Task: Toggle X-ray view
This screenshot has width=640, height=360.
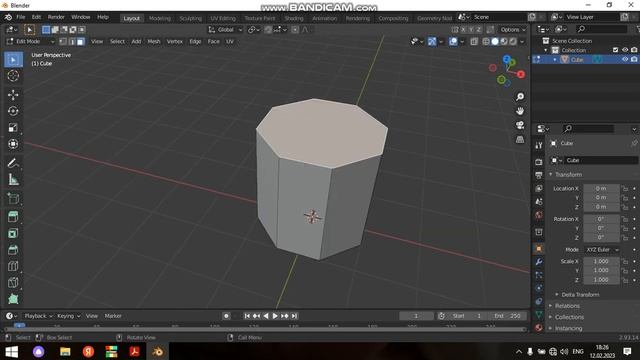Action: 474,42
